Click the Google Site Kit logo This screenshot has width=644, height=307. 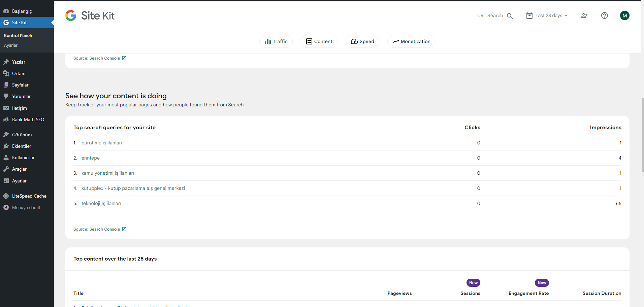pos(90,15)
